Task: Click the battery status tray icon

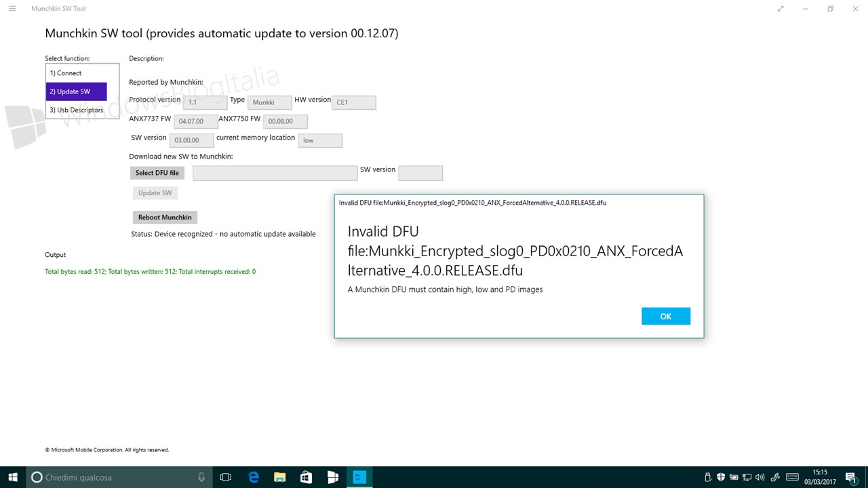Action: [734, 477]
